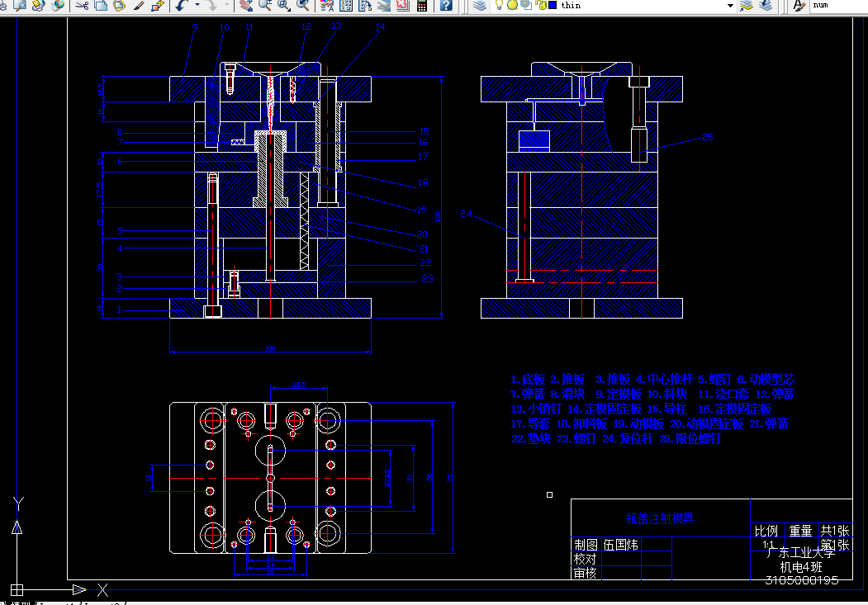Toggle freeze sun icon for thin layer
The width and height of the screenshot is (868, 605).
point(513,5)
